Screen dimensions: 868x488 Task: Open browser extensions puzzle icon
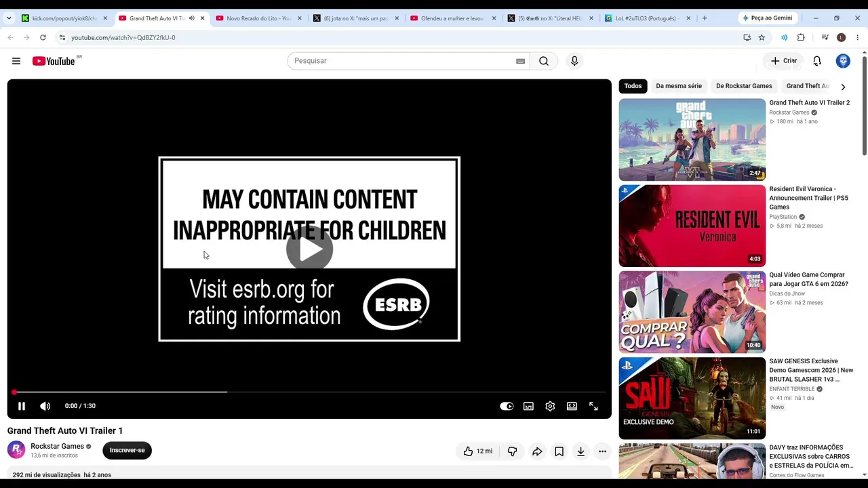[x=801, y=37]
